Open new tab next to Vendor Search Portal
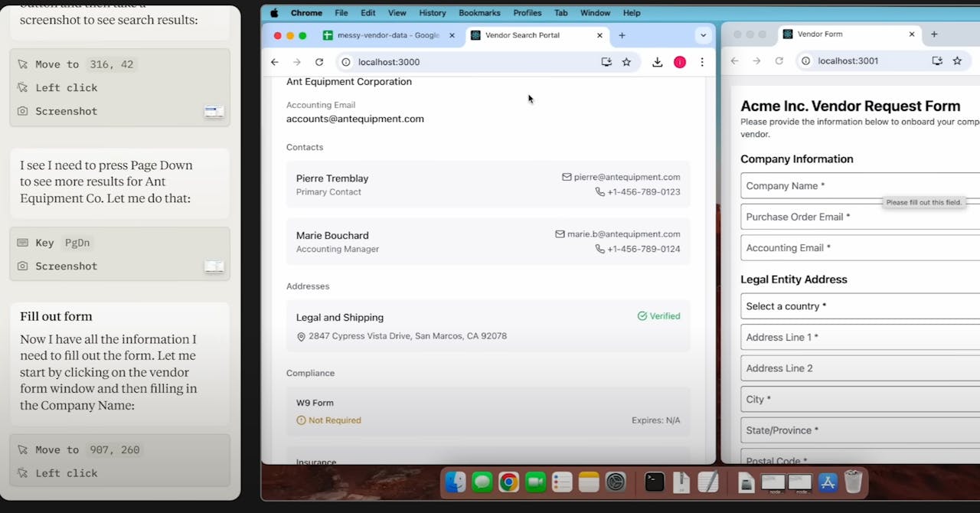Viewport: 980px width, 513px height. pos(622,35)
